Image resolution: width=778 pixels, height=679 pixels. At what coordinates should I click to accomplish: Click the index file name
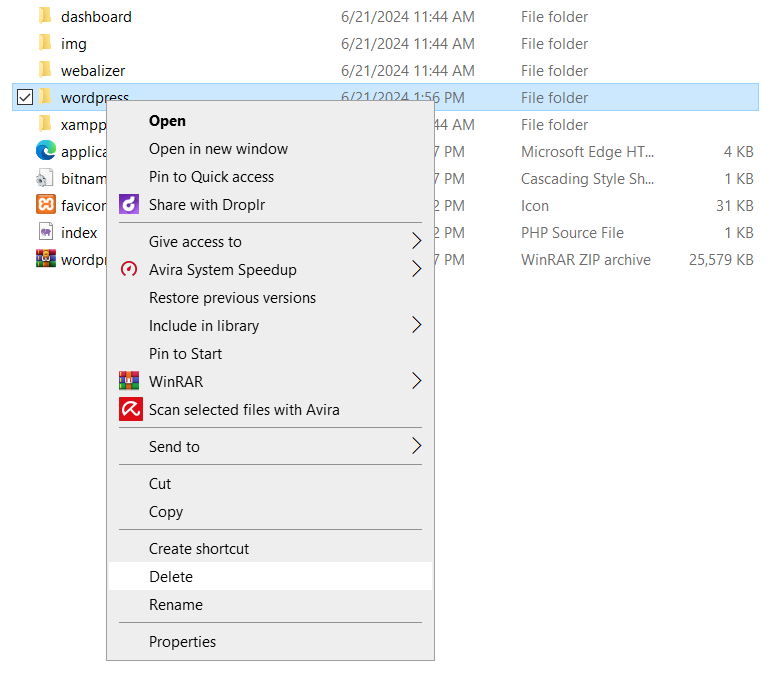pyautogui.click(x=79, y=233)
